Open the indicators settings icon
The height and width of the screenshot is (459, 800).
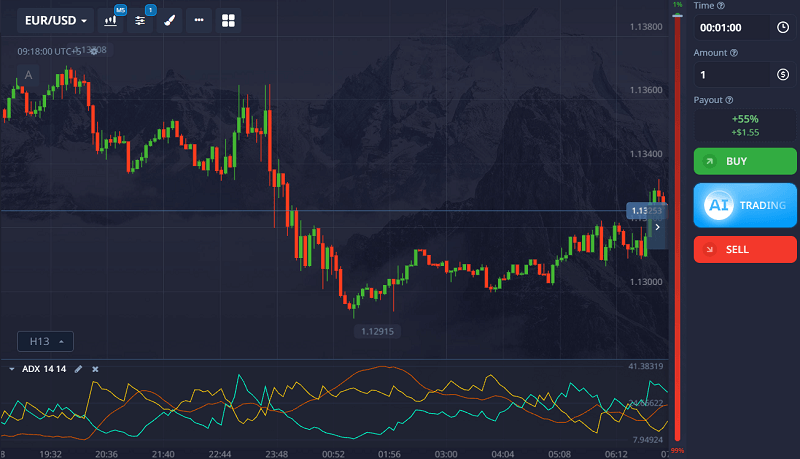click(141, 20)
